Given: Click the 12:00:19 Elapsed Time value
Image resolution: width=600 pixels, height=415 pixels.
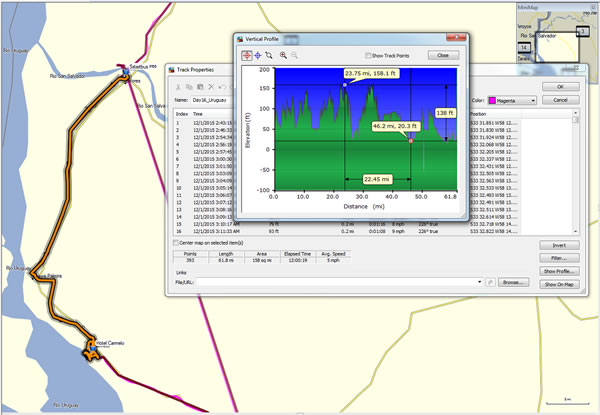Looking at the screenshot, I should [297, 260].
